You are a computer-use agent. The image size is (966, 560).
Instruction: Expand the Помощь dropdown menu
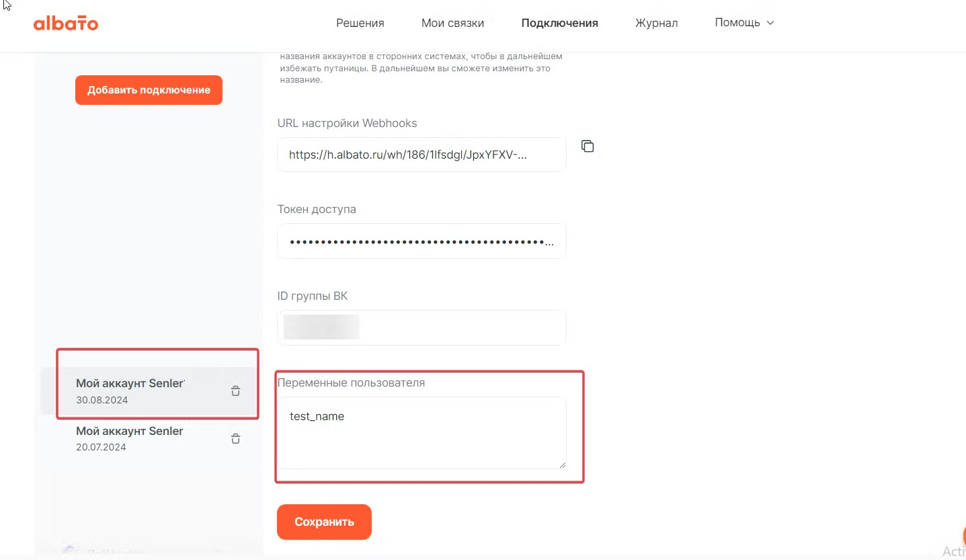[x=744, y=23]
